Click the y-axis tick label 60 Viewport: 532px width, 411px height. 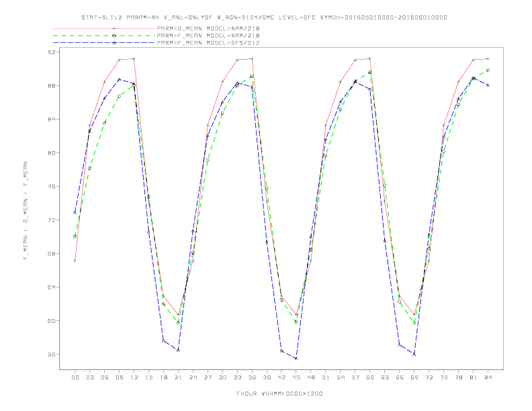point(52,321)
